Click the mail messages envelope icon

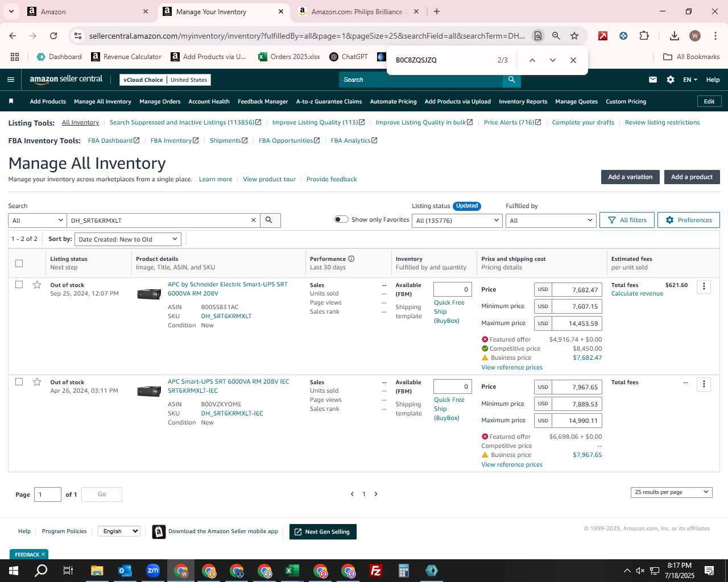pos(653,80)
